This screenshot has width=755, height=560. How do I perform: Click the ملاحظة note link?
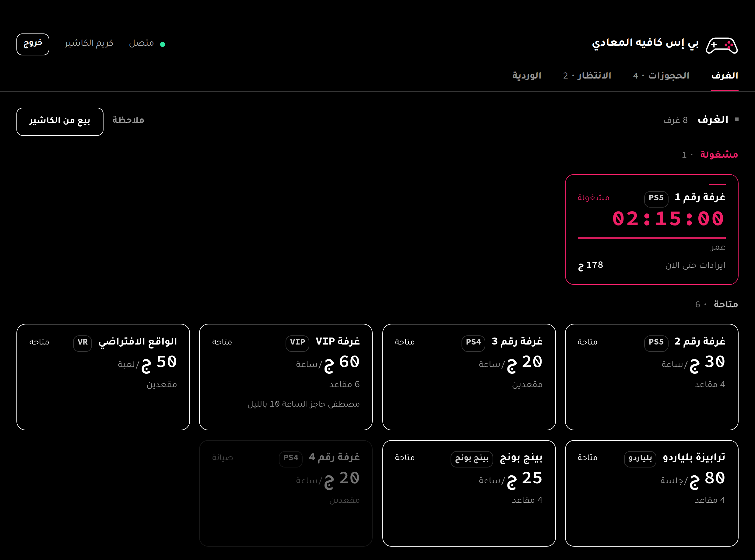[x=128, y=120]
